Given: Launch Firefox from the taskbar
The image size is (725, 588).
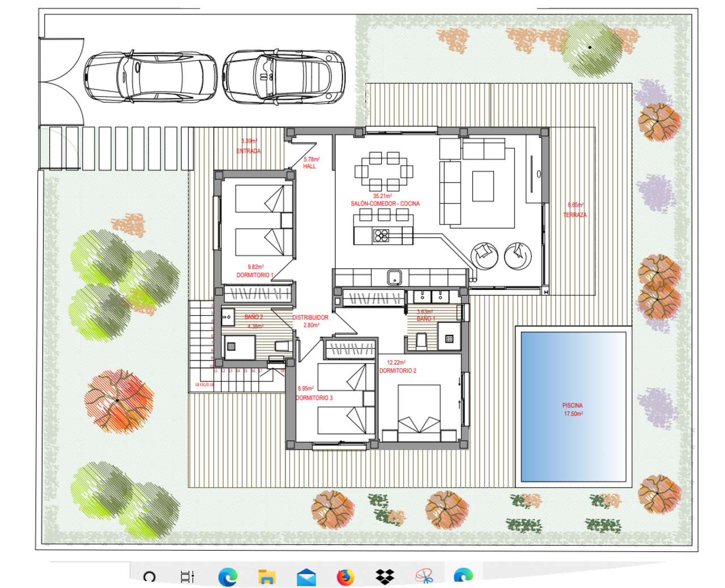Looking at the screenshot, I should click(346, 577).
